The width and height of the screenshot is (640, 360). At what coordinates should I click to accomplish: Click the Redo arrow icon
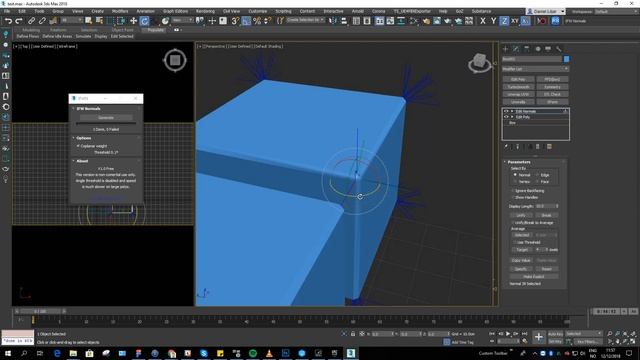[18, 21]
